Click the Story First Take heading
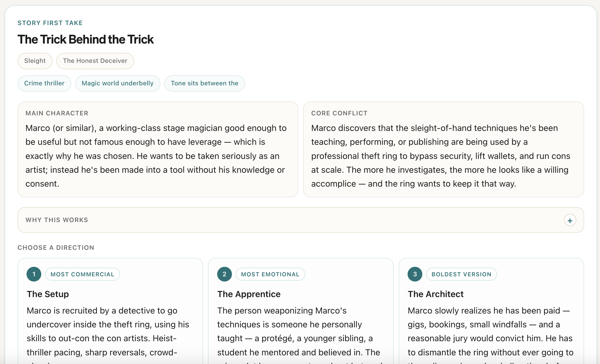The width and height of the screenshot is (600, 364). pos(50,23)
